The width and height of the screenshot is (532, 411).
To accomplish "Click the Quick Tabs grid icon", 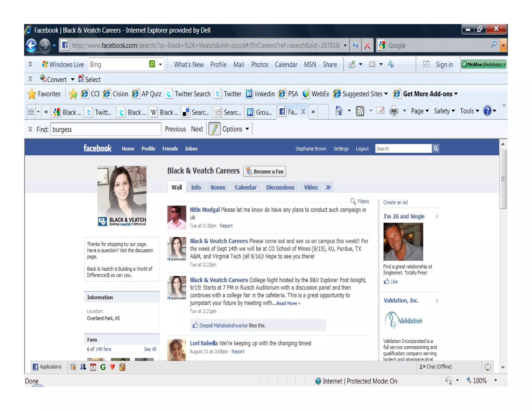I will (x=31, y=112).
